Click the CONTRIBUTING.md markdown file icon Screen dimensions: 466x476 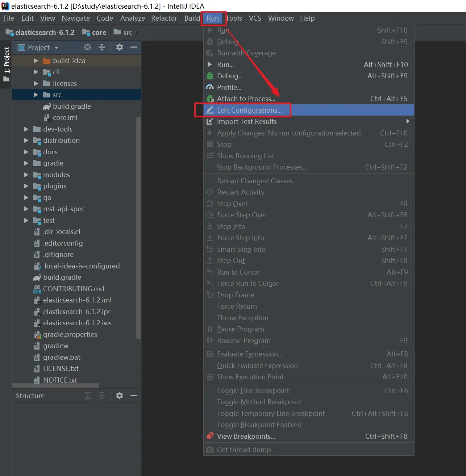pyautogui.click(x=37, y=289)
